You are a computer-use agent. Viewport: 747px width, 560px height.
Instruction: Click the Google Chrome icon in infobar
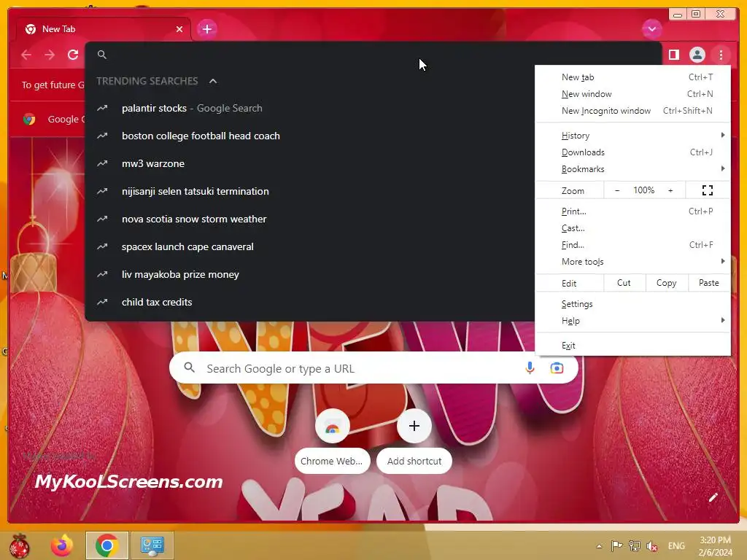(x=29, y=119)
